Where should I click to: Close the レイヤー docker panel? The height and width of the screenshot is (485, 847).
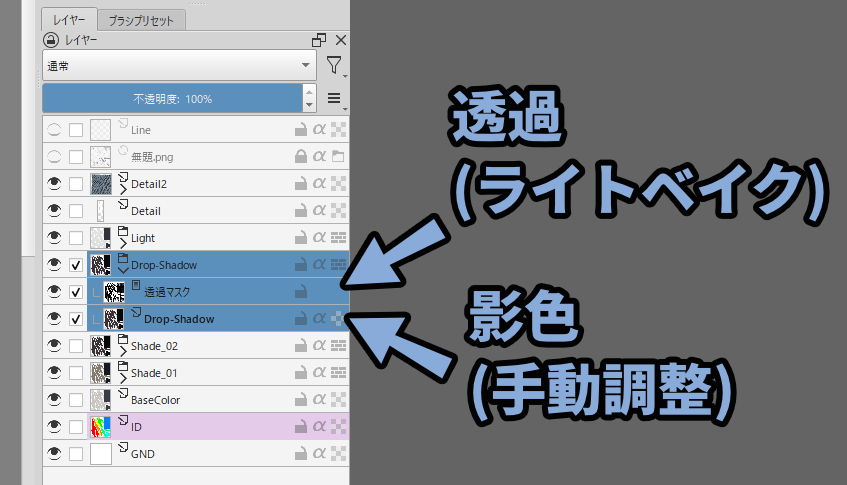(341, 40)
